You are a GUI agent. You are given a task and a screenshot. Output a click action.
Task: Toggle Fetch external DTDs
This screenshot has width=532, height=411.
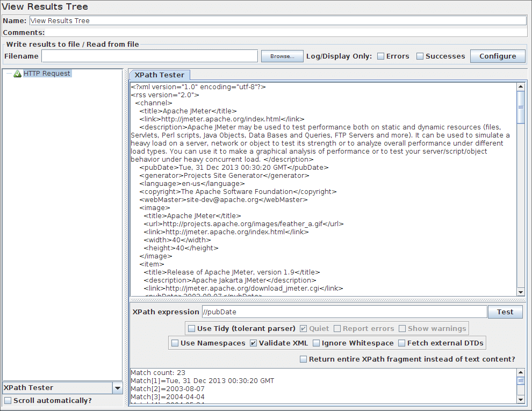click(x=401, y=343)
